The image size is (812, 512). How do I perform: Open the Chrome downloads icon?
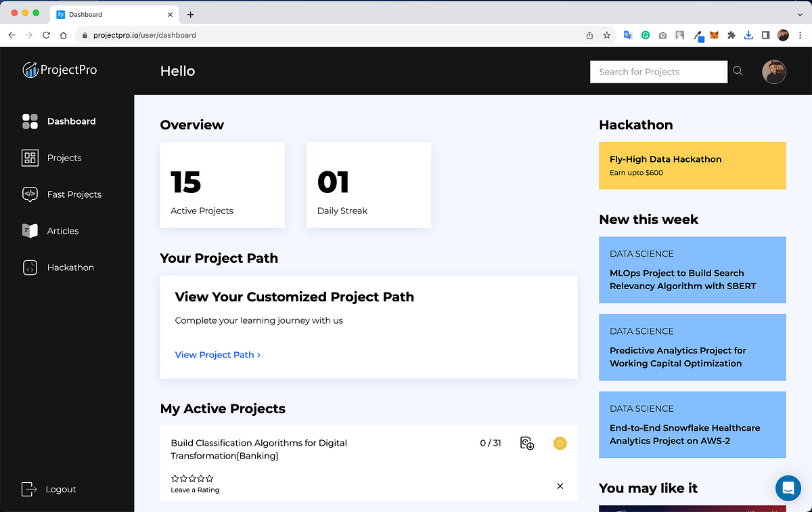pyautogui.click(x=748, y=35)
